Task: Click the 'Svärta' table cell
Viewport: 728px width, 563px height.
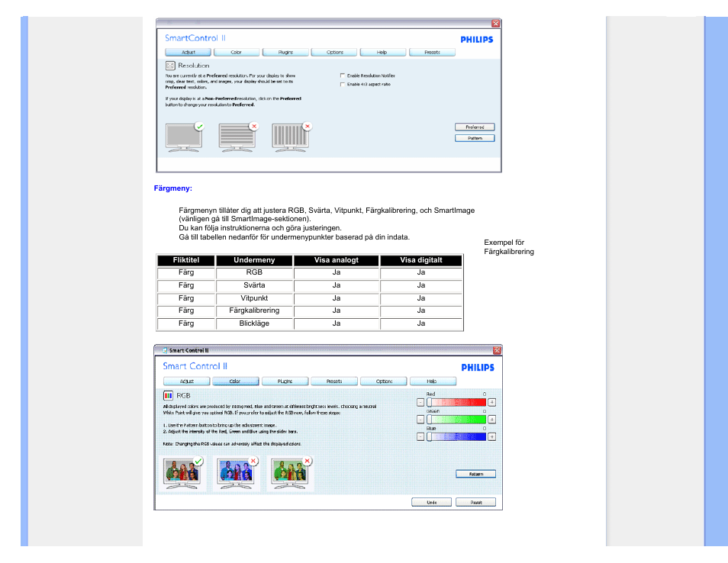Action: click(254, 285)
